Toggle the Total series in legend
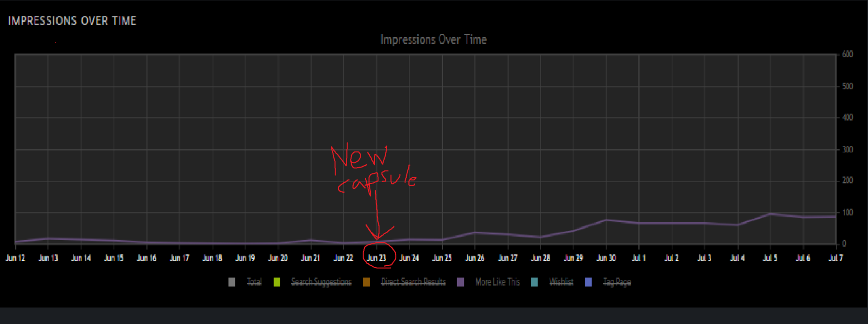This screenshot has width=868, height=324. (254, 282)
